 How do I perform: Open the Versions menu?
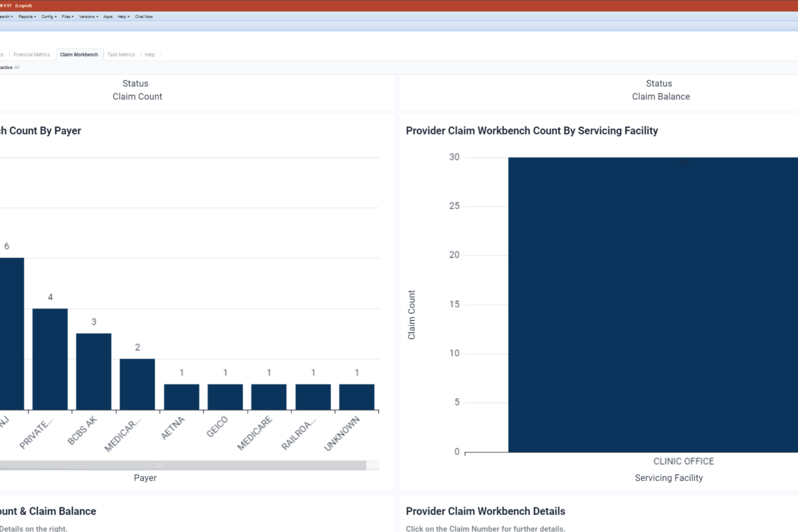tap(88, 17)
